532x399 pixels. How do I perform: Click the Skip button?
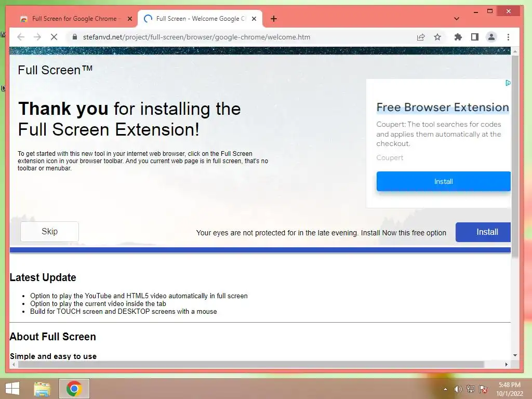[49, 231]
